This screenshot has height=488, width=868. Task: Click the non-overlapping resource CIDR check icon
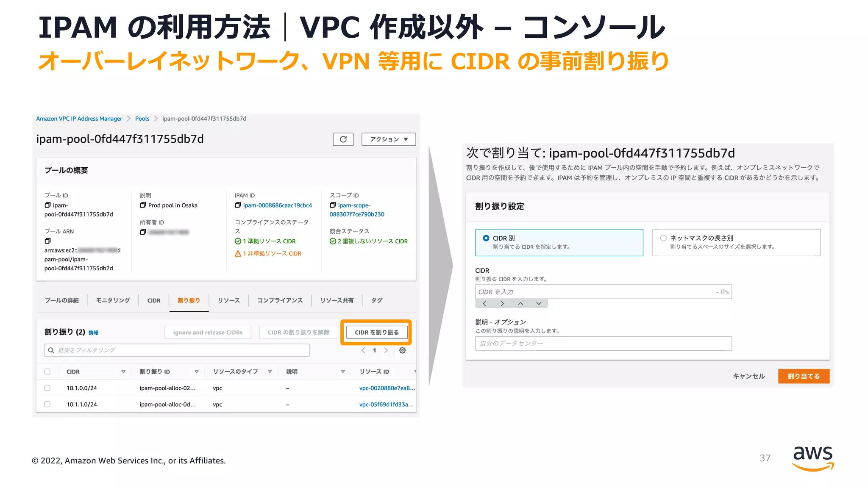333,241
